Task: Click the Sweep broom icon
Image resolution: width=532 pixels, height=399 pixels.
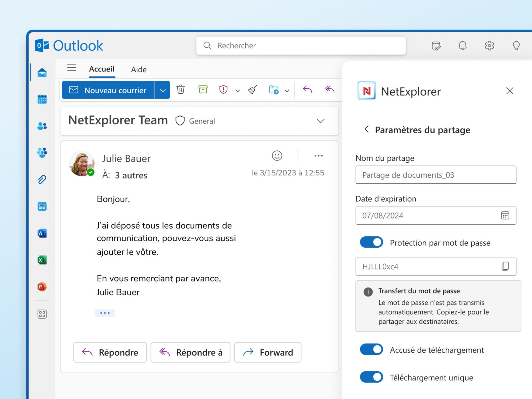Action: coord(253,89)
